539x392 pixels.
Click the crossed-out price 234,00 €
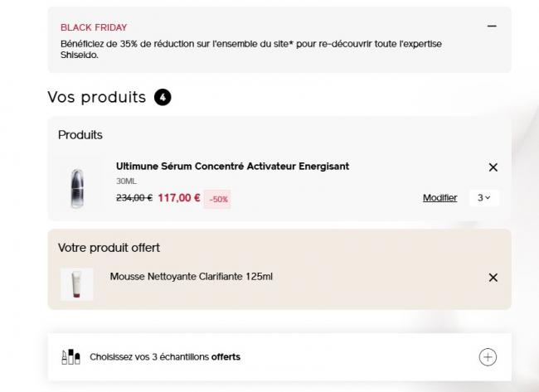[134, 198]
